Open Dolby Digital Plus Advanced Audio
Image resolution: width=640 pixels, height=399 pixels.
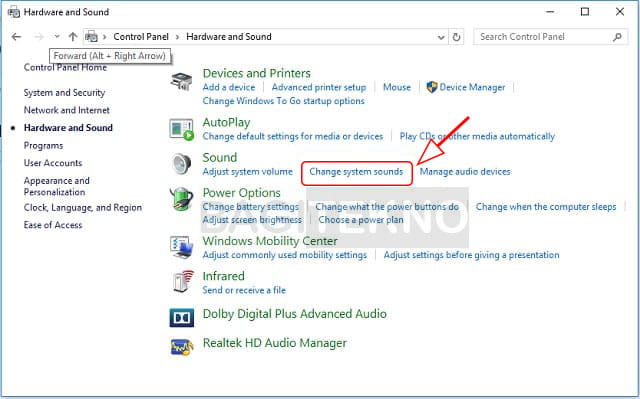(294, 314)
